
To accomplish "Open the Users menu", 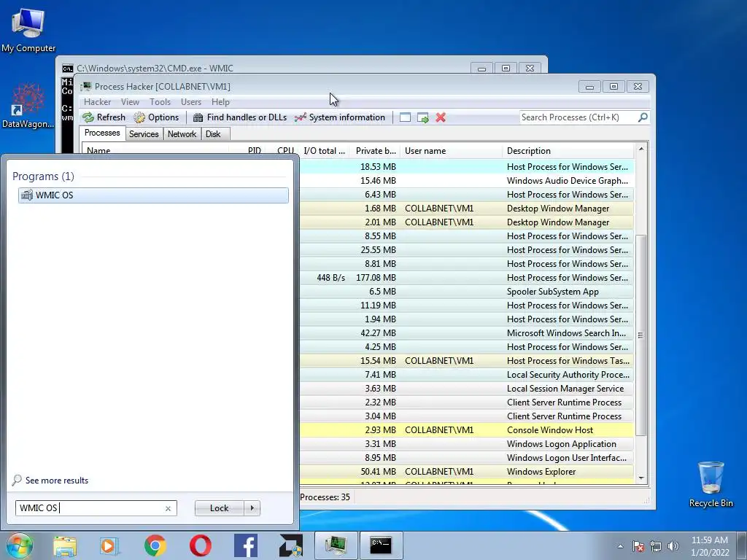I will tap(191, 102).
